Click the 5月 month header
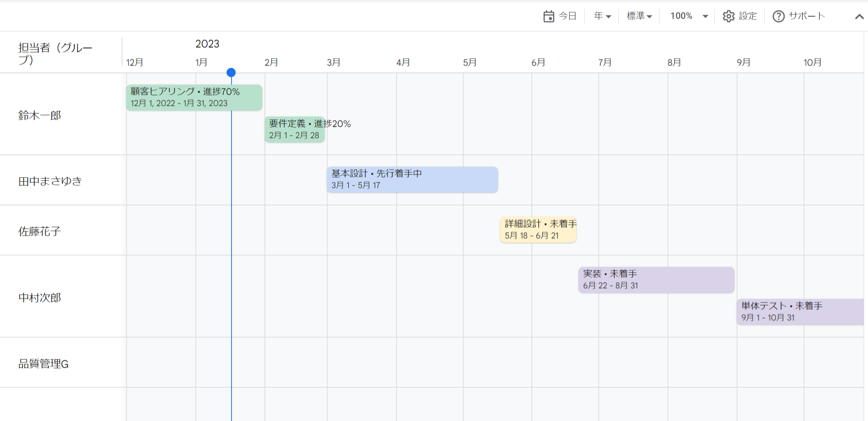Screen dimensions: 868x421 470,62
